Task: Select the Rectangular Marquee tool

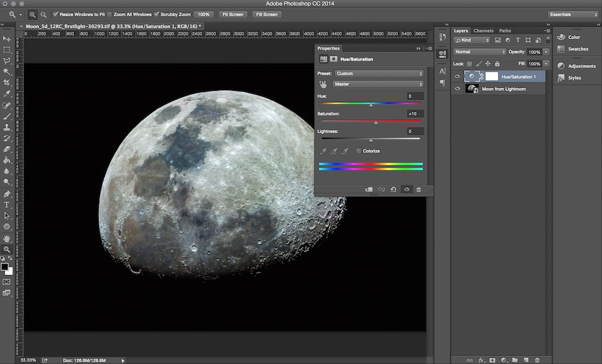Action: tap(7, 50)
